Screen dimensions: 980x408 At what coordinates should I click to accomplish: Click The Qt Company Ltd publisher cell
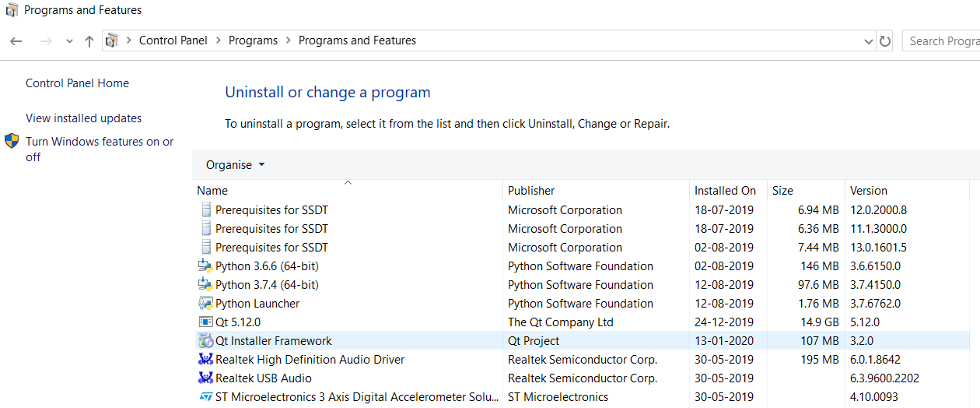click(561, 322)
